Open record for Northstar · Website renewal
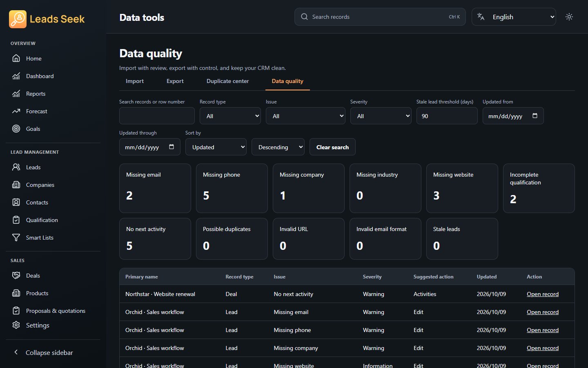 click(x=543, y=294)
